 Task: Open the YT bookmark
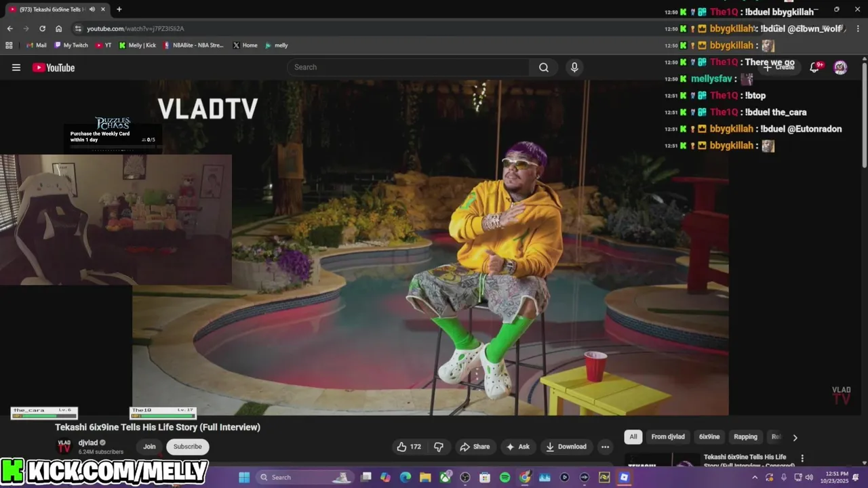click(x=104, y=45)
